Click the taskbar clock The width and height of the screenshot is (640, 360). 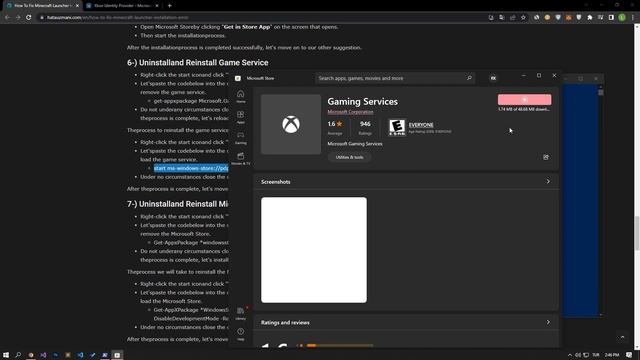point(612,355)
